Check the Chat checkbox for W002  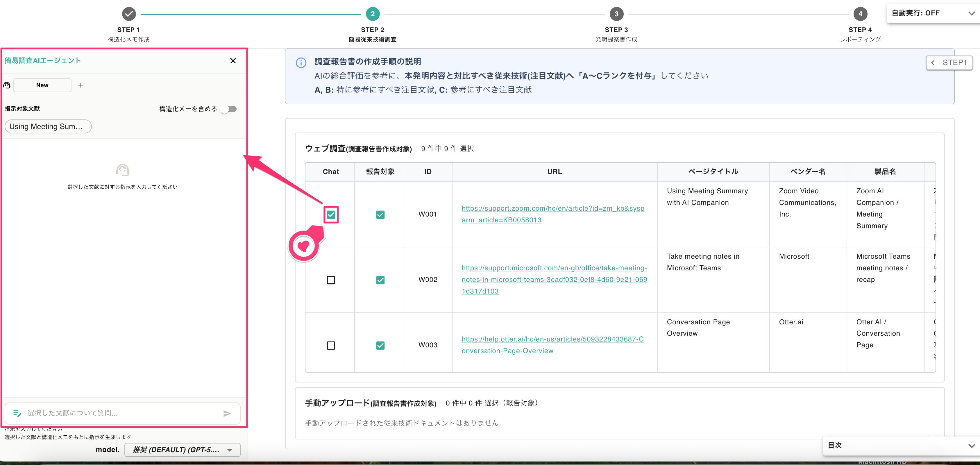(x=331, y=280)
